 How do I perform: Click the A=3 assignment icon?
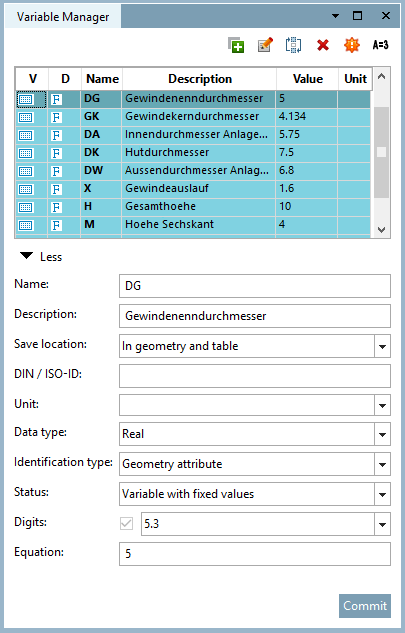pos(380,45)
